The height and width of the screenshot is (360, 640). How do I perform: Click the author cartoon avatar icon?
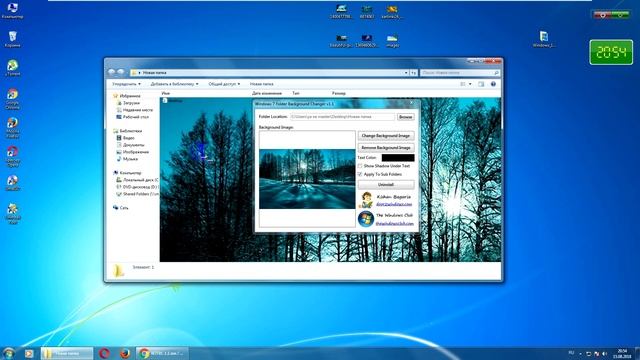pyautogui.click(x=366, y=200)
